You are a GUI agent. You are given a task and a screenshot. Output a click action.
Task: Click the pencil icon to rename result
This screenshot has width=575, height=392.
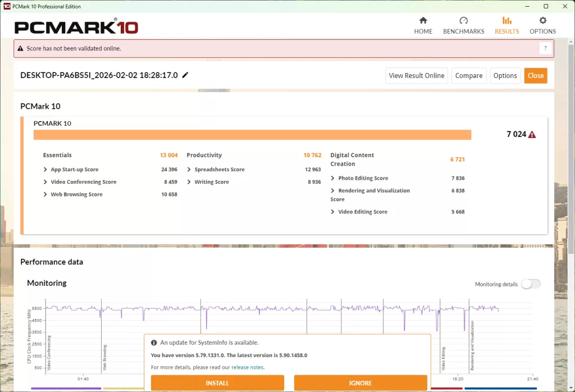[185, 75]
